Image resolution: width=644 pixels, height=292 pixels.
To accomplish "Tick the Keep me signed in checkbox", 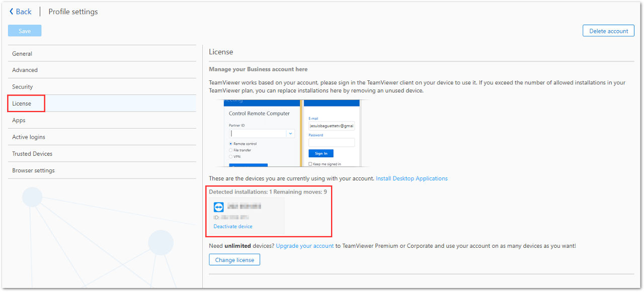I will pyautogui.click(x=310, y=164).
